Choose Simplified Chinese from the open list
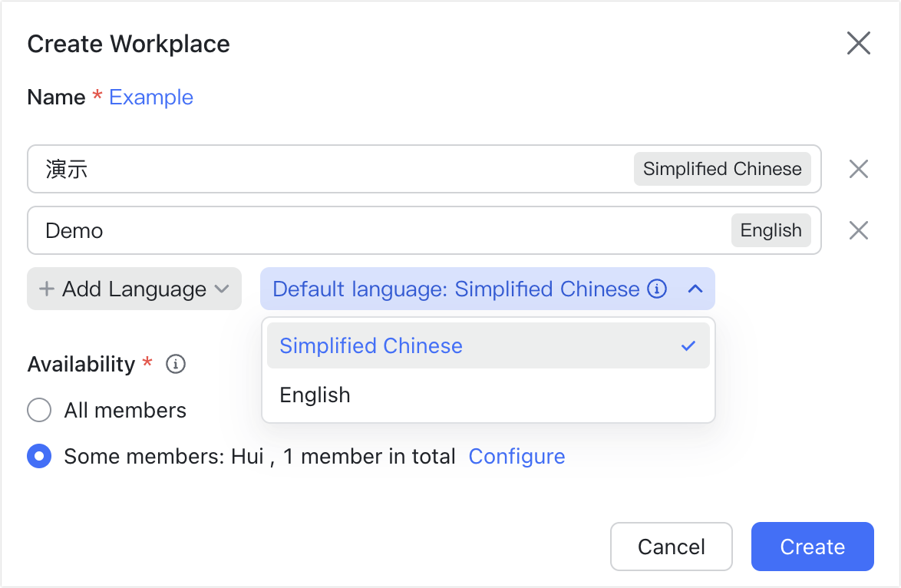The height and width of the screenshot is (588, 901). tap(371, 346)
